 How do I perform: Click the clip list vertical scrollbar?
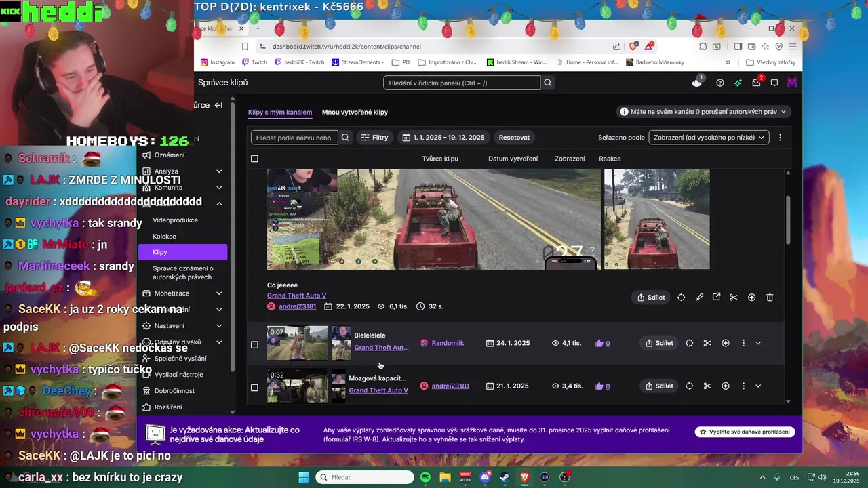pyautogui.click(x=788, y=220)
